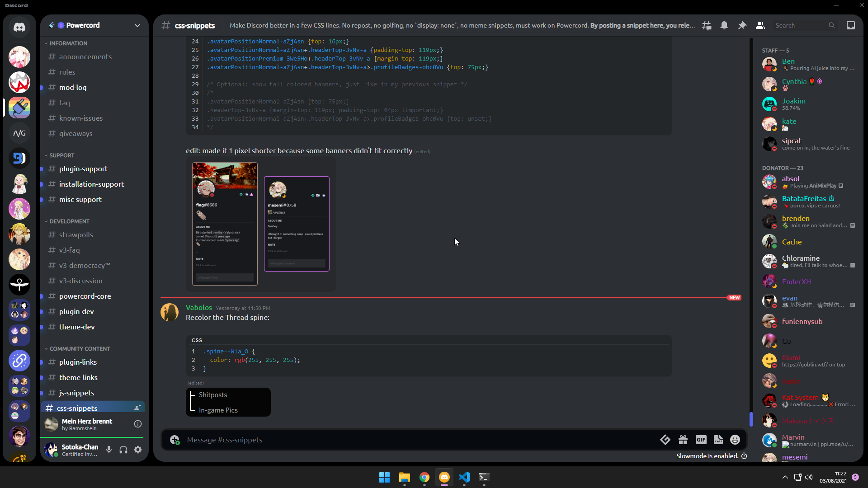The width and height of the screenshot is (868, 488).
Task: Toggle microphone mute
Action: (109, 450)
